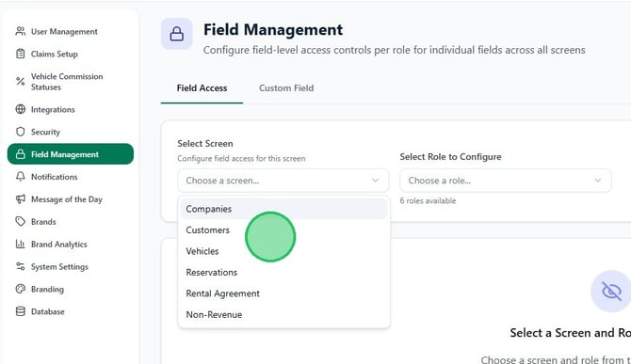Open Message of the Day in the sidebar
This screenshot has height=364, width=631.
[x=71, y=199]
